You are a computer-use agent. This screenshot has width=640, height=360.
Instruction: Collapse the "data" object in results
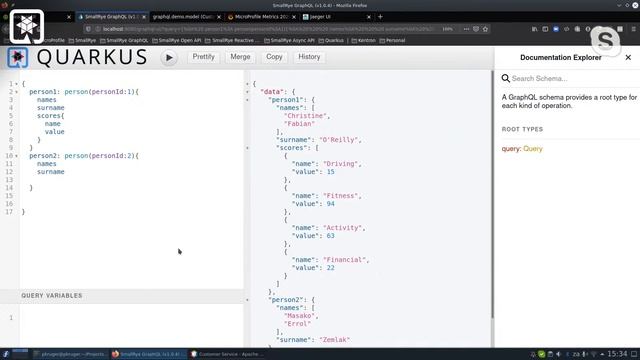tap(247, 92)
